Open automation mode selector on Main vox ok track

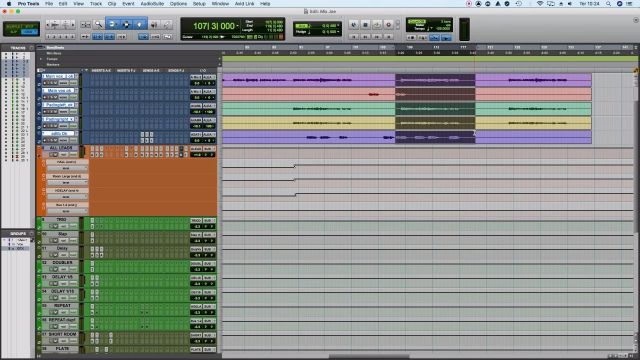(73, 97)
